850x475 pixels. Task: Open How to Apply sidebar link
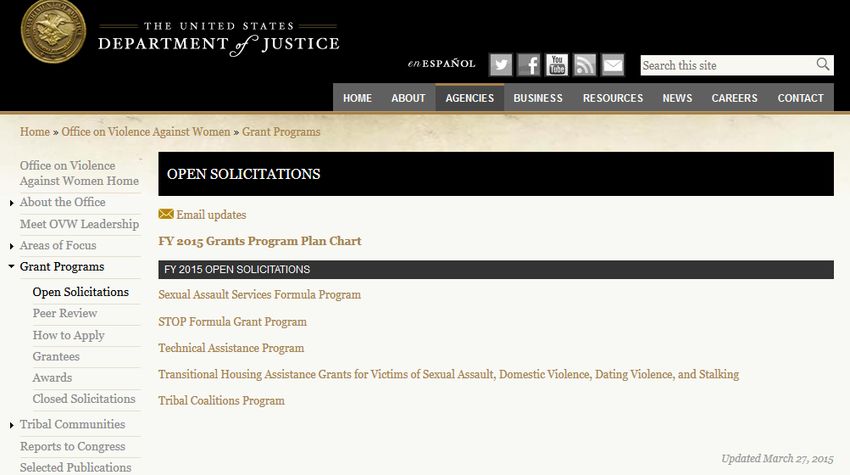(x=68, y=335)
